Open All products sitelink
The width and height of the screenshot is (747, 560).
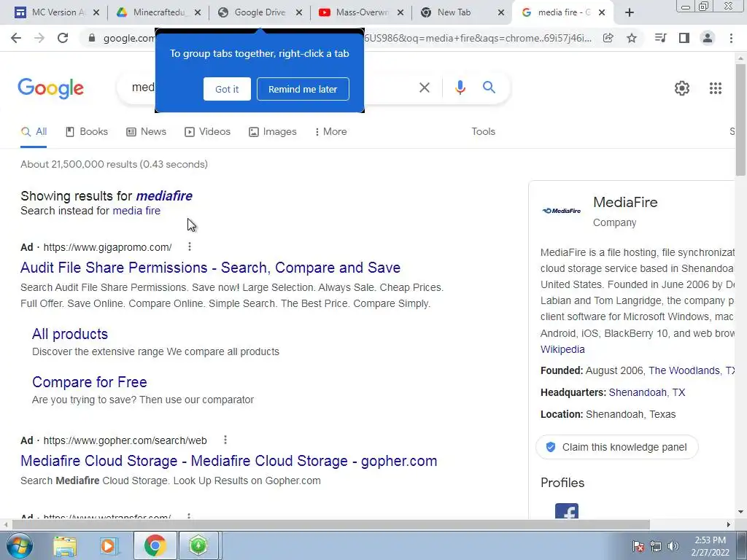(x=70, y=334)
